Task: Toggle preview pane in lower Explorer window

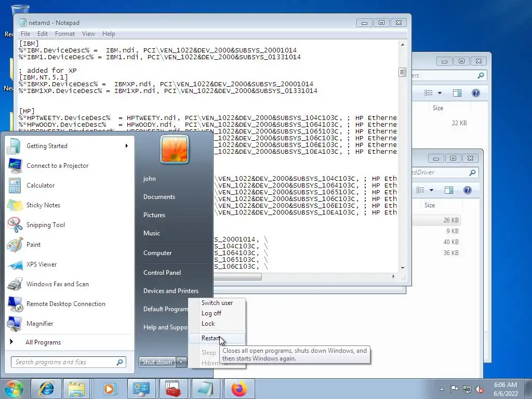Action: coord(448,190)
